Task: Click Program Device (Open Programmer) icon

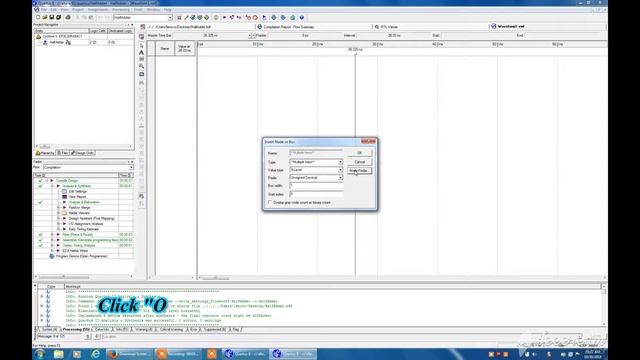Action: coord(52,256)
